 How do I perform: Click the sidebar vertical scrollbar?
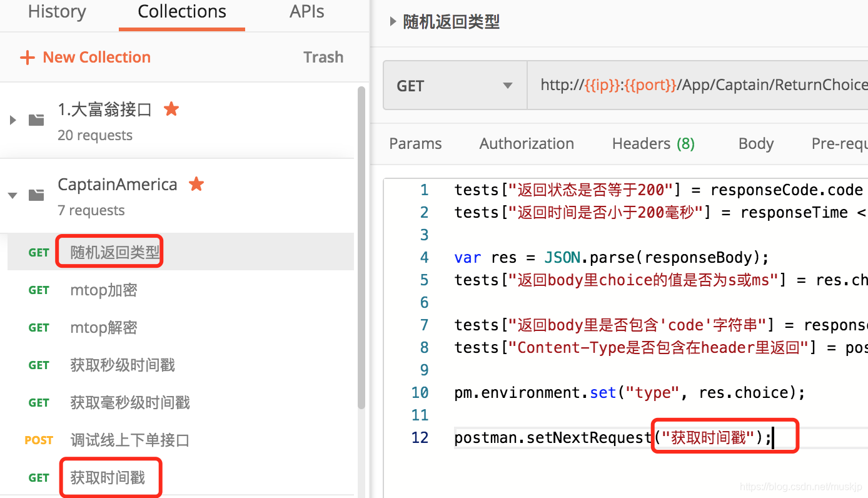coord(361,247)
